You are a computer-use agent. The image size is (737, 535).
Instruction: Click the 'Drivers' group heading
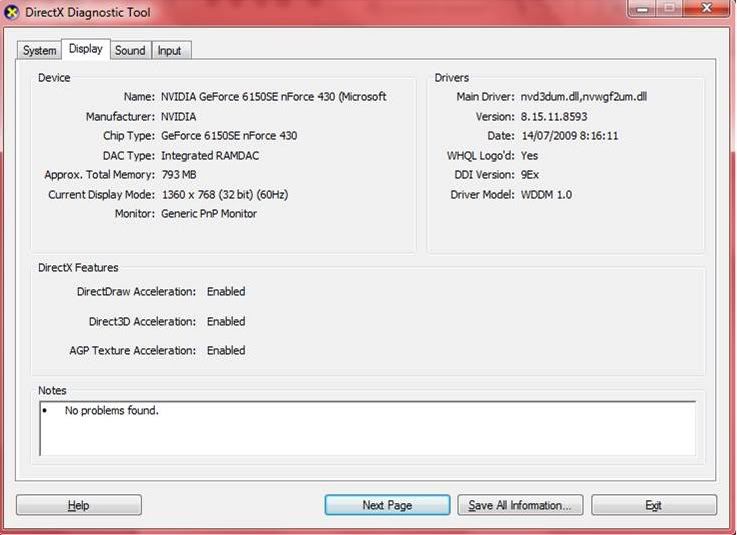(452, 78)
